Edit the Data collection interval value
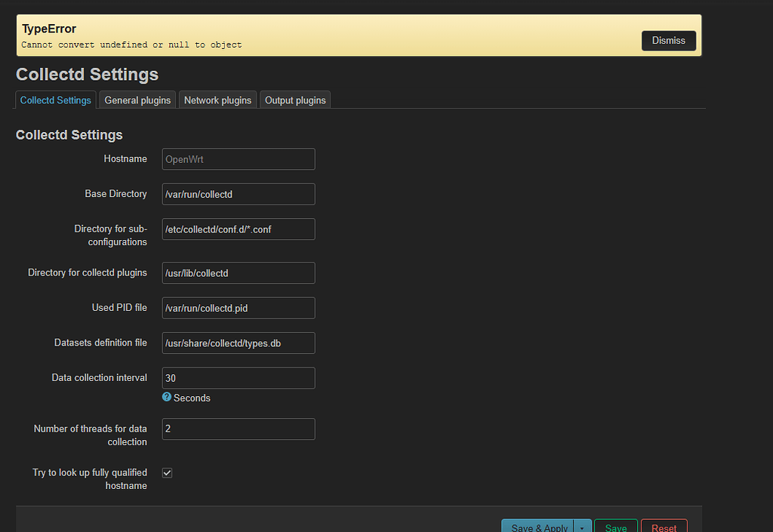773x532 pixels. 238,377
